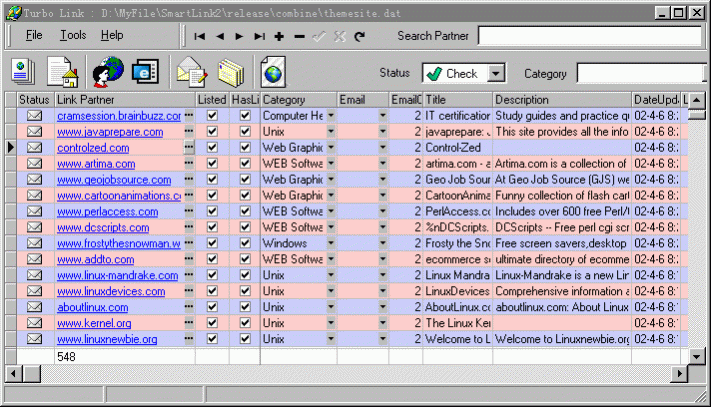
Task: Click the page with globe icon
Action: pos(273,72)
